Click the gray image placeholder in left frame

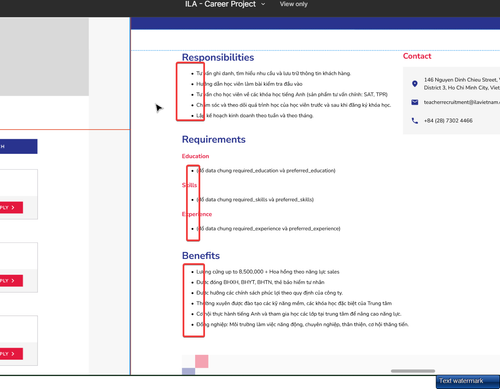tap(44, 57)
